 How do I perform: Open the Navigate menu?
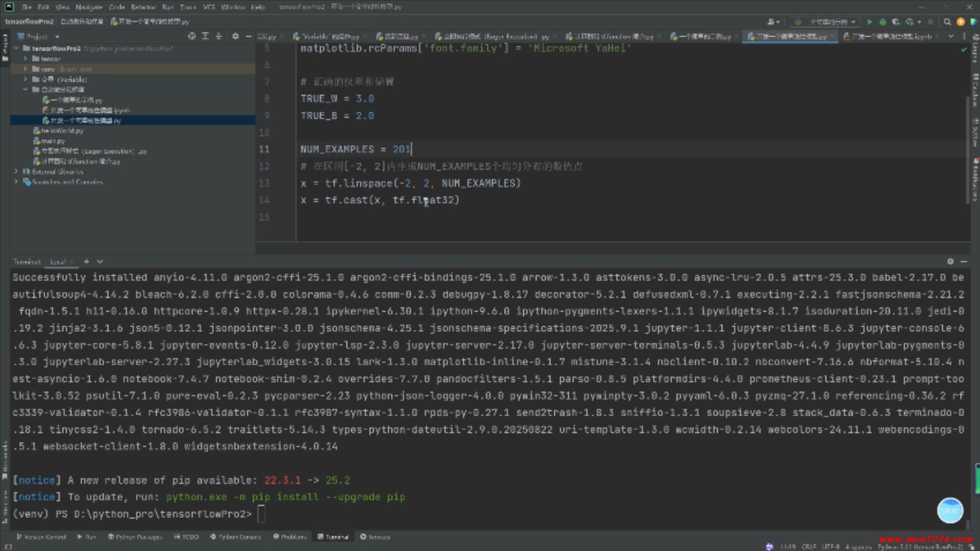[89, 7]
